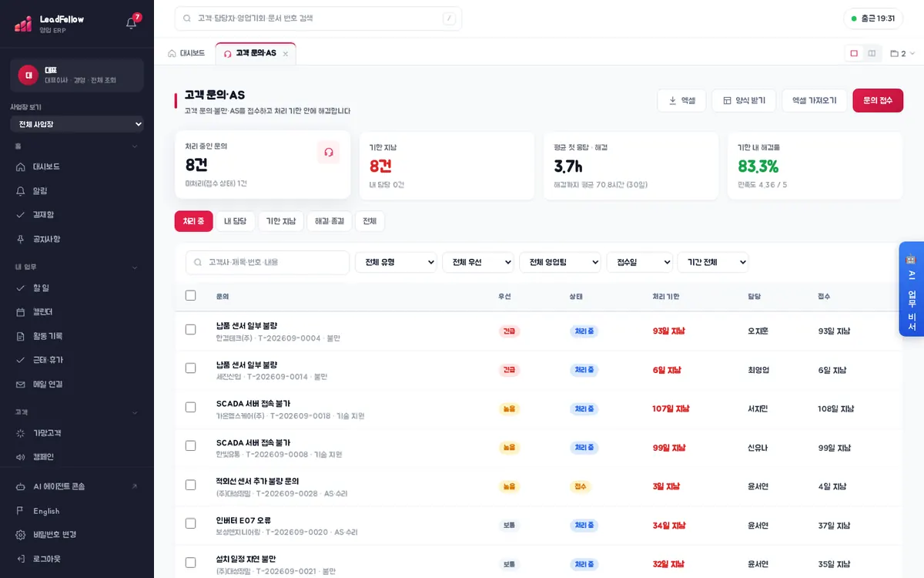The height and width of the screenshot is (578, 924).
Task: Click the 양식 받기 button
Action: pos(744,100)
